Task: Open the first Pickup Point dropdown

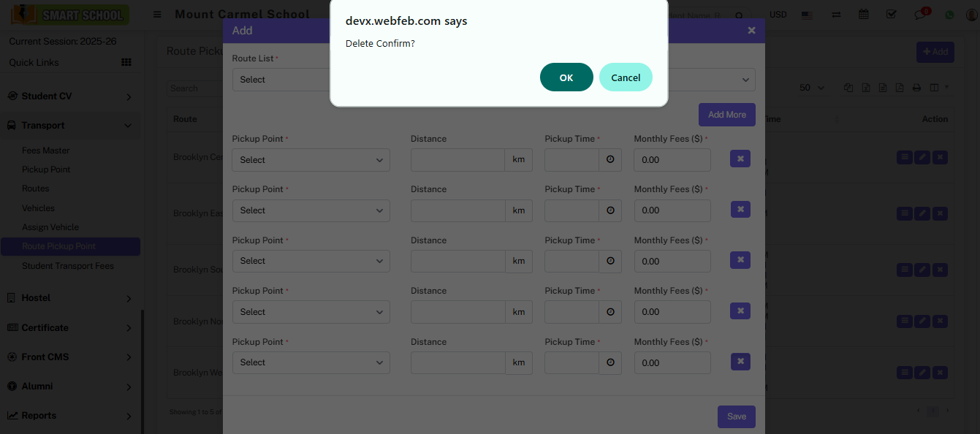Action: pos(311,160)
